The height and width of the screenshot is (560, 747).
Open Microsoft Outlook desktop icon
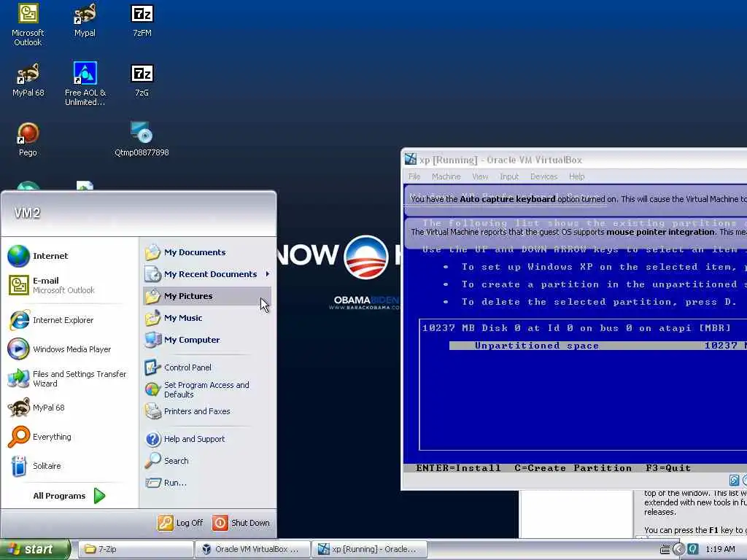(x=28, y=25)
